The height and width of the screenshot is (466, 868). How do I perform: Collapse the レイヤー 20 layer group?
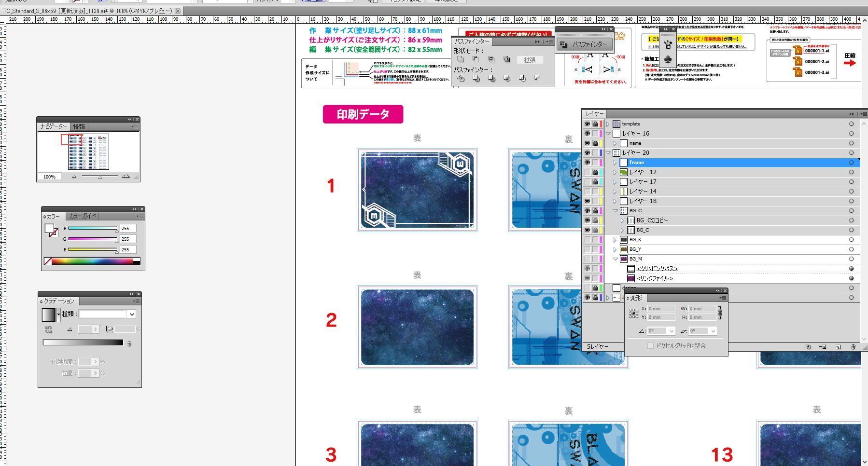[608, 153]
